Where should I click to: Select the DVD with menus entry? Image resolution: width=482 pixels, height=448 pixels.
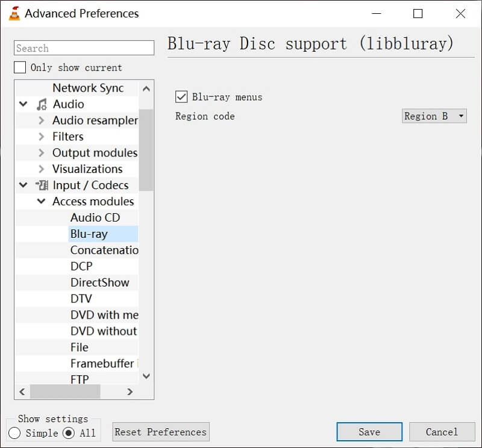click(104, 315)
